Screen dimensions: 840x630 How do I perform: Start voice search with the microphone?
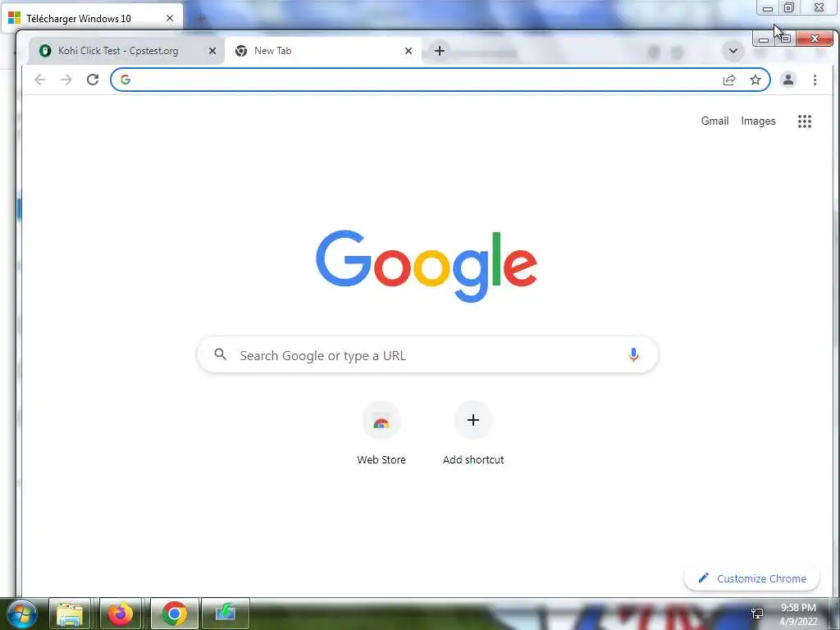pos(633,354)
